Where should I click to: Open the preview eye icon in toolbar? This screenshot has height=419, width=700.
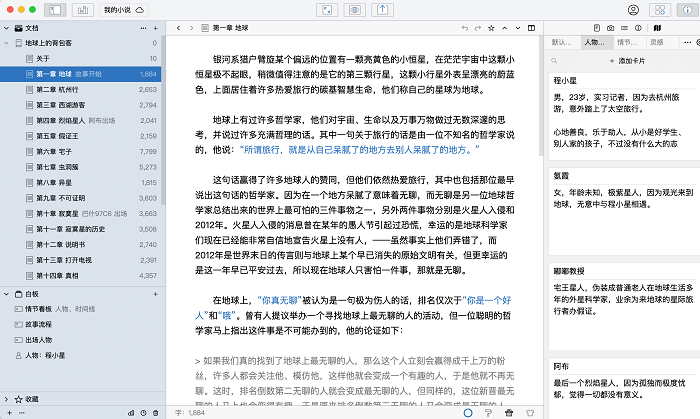click(355, 9)
